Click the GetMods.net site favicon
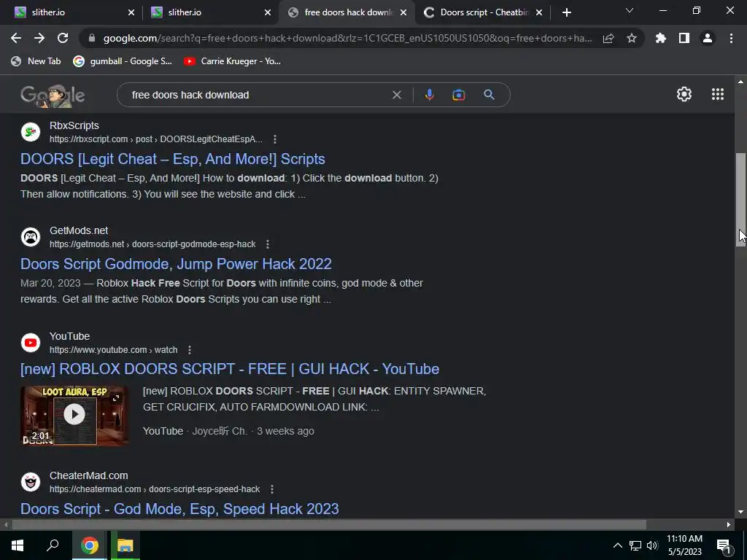The height and width of the screenshot is (560, 747). pyautogui.click(x=31, y=237)
